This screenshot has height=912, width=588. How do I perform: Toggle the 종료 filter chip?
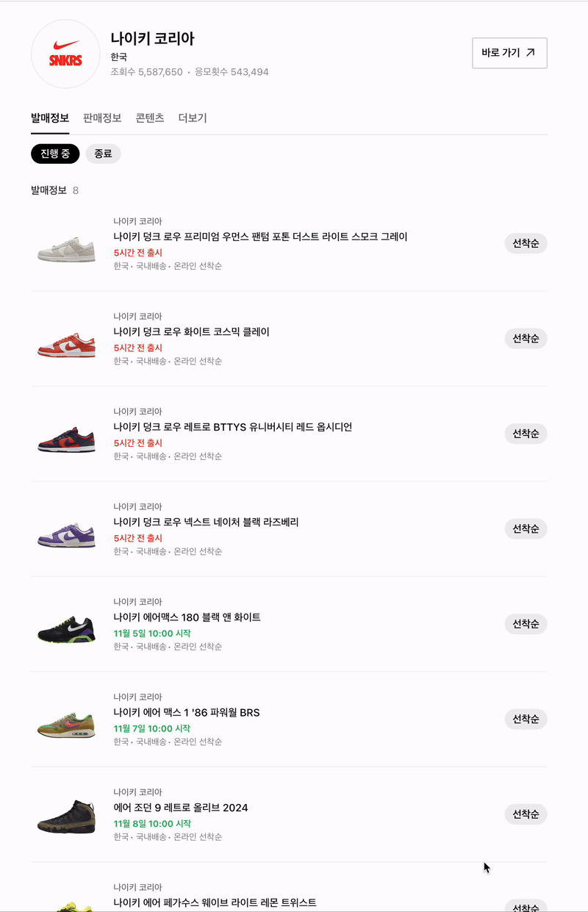coord(103,154)
